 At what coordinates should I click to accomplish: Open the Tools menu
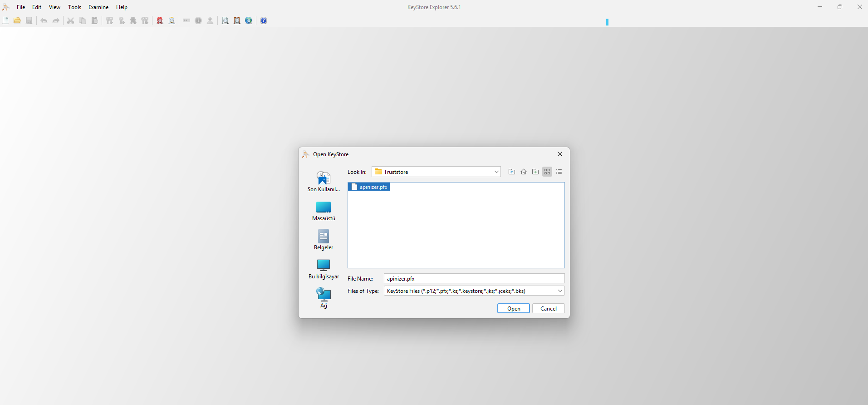75,7
